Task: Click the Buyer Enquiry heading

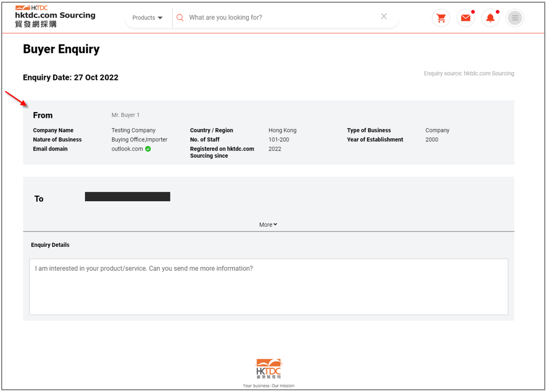Action: click(x=62, y=49)
